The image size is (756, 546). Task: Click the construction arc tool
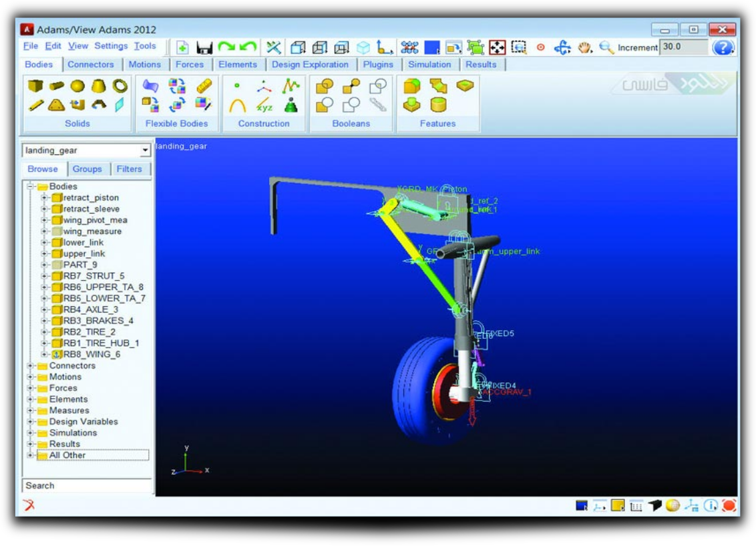(237, 105)
